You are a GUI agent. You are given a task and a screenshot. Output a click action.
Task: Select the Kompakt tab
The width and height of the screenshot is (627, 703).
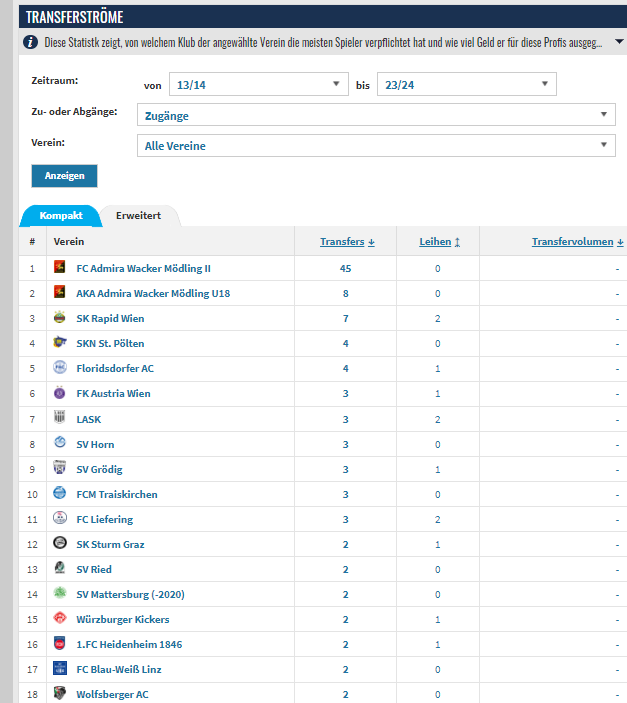[61, 216]
